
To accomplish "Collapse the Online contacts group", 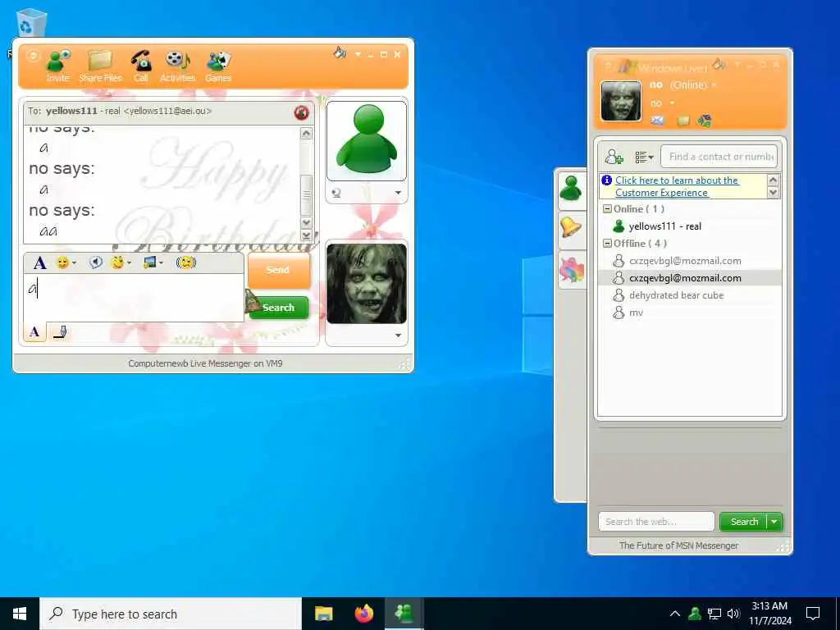I will (x=607, y=209).
